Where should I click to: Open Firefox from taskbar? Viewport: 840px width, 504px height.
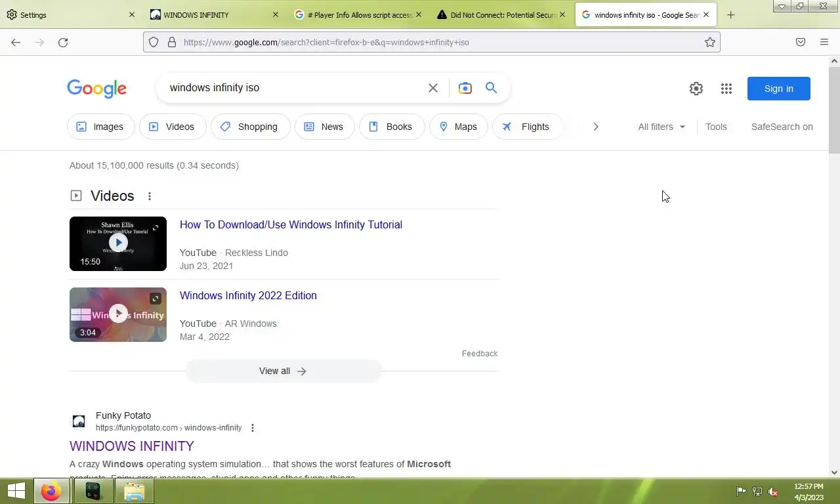tap(51, 491)
